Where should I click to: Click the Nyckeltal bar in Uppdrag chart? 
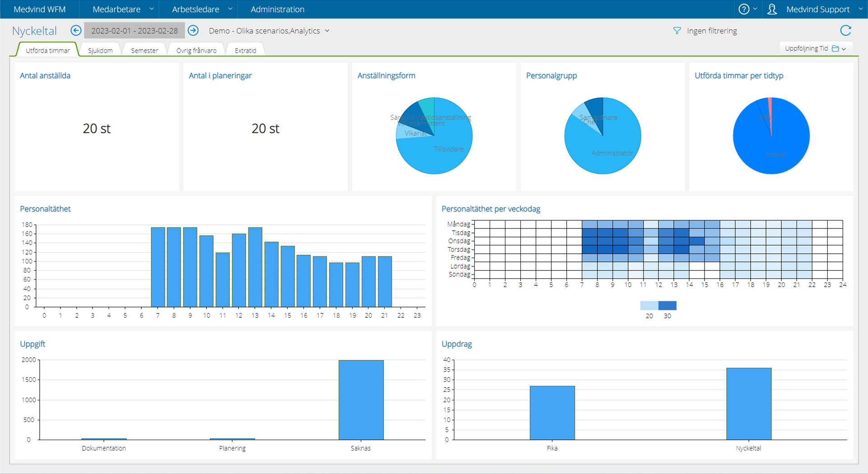click(749, 404)
